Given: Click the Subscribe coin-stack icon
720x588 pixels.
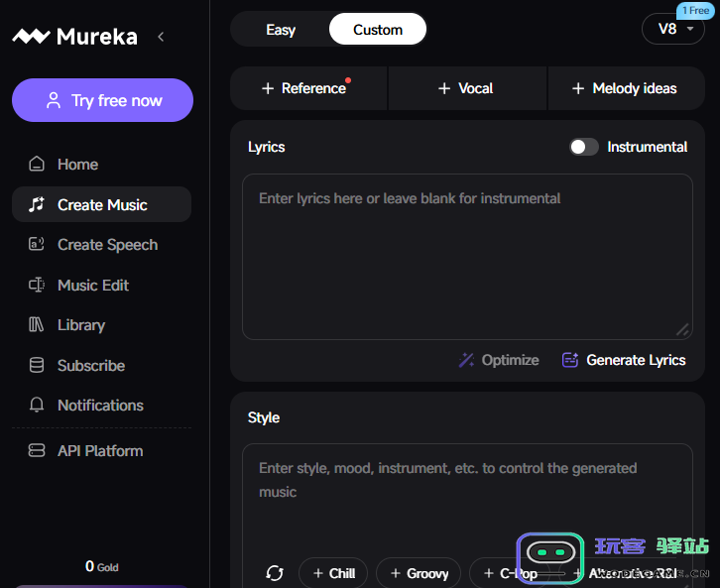Looking at the screenshot, I should [37, 366].
